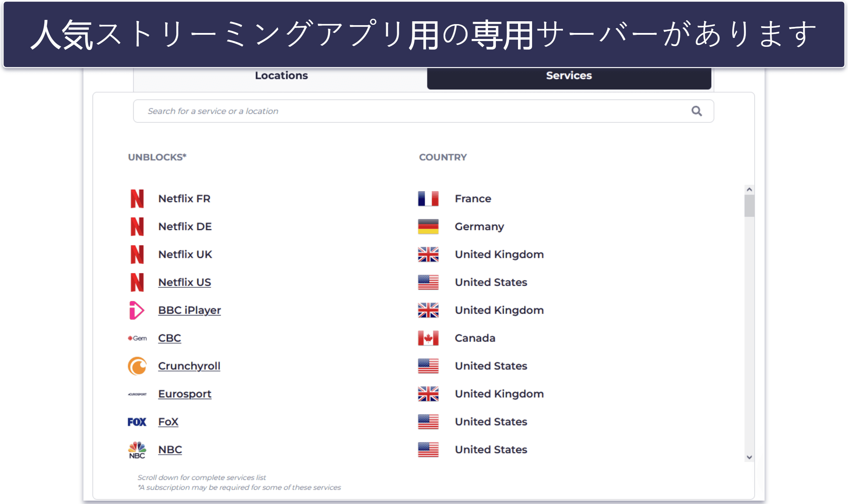
Task: Click United Kingdom in the Netflix UK row
Action: [x=499, y=254]
